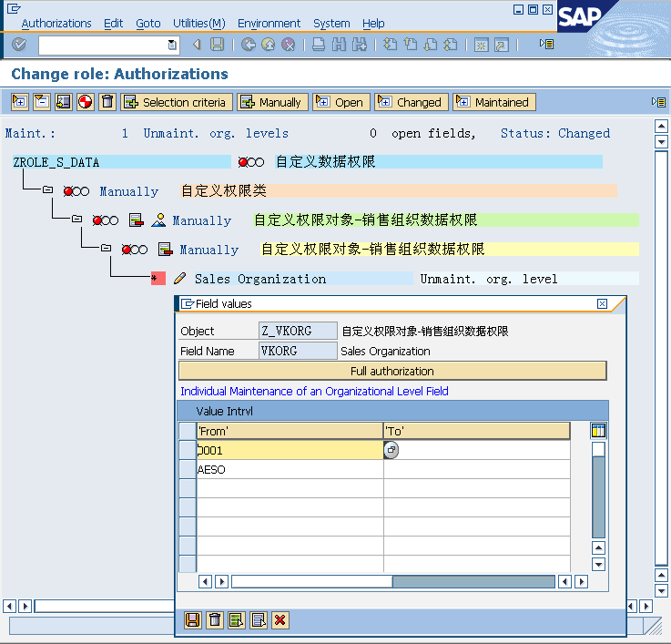Click the dialog table scroll down arrow
Screen dimensions: 671x644
(x=598, y=565)
